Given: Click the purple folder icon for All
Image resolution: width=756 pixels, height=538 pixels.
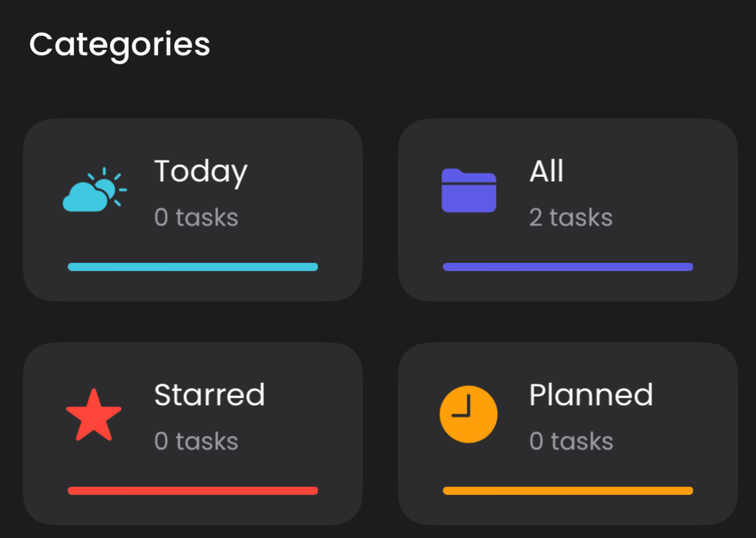Looking at the screenshot, I should tap(469, 190).
